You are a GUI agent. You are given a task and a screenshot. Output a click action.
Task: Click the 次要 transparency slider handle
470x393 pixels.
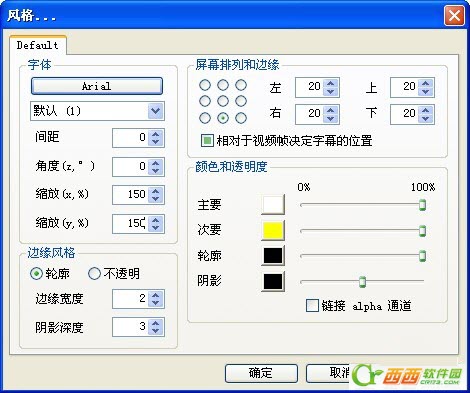click(422, 230)
